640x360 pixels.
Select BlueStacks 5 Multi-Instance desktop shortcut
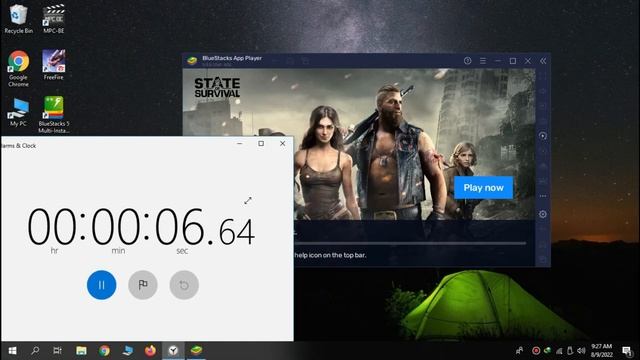pos(53,114)
